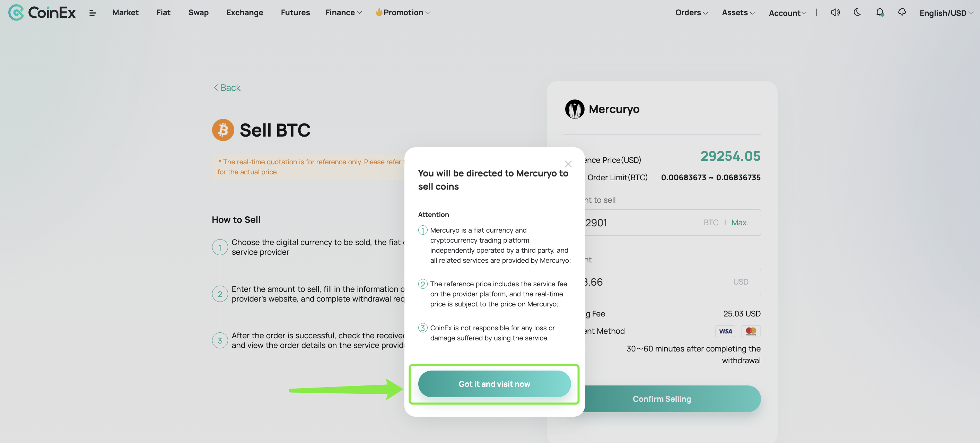
Task: Click the CoinEx logo
Action: 42,12
